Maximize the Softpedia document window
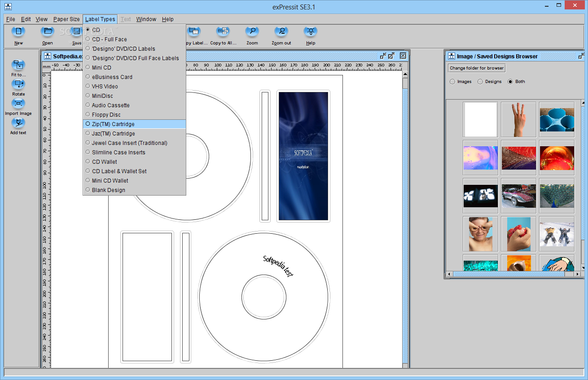The width and height of the screenshot is (588, 380). [x=391, y=56]
